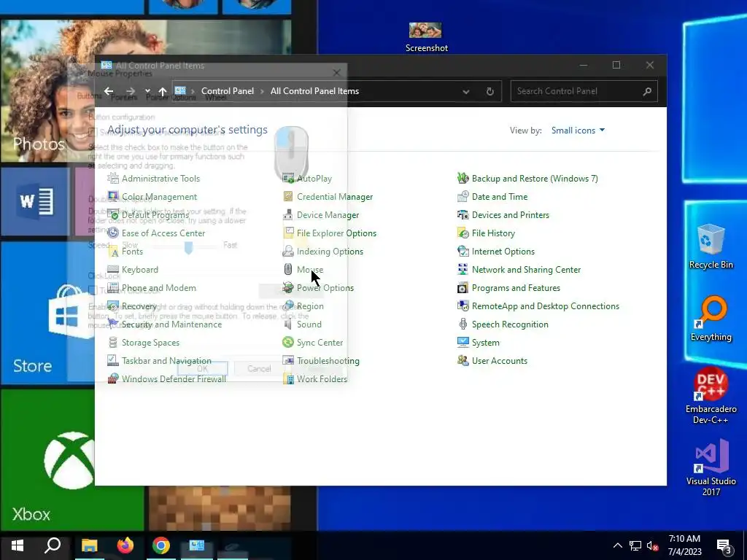Open Internet Options icon
Viewport: 747px width, 560px height.
(463, 251)
